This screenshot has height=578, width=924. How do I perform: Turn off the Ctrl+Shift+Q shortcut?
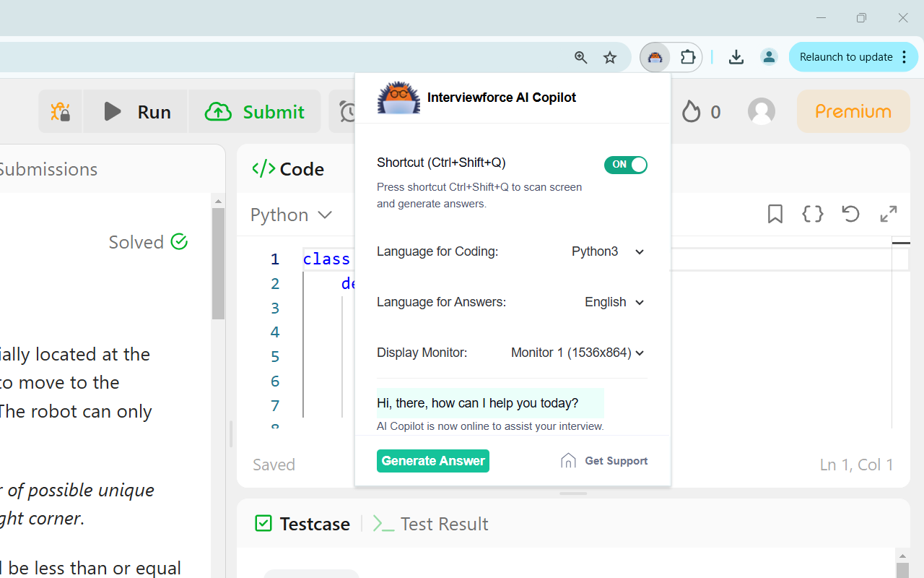625,165
